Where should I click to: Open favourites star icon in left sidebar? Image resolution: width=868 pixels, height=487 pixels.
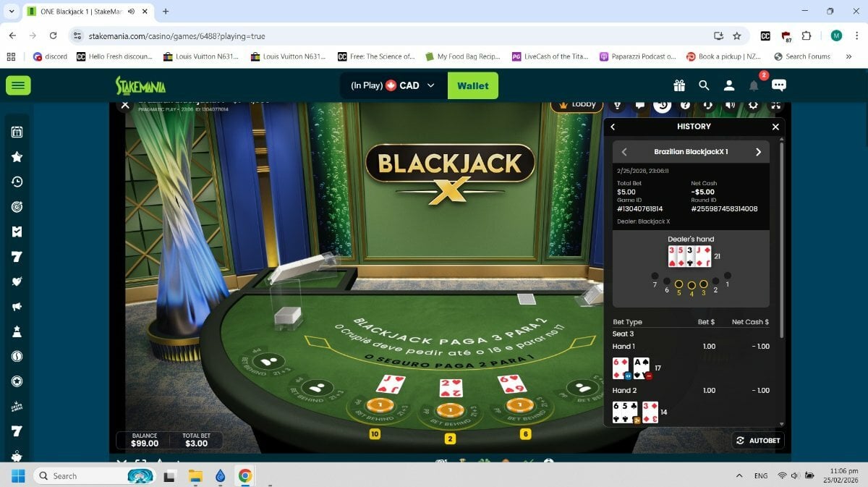pyautogui.click(x=17, y=157)
